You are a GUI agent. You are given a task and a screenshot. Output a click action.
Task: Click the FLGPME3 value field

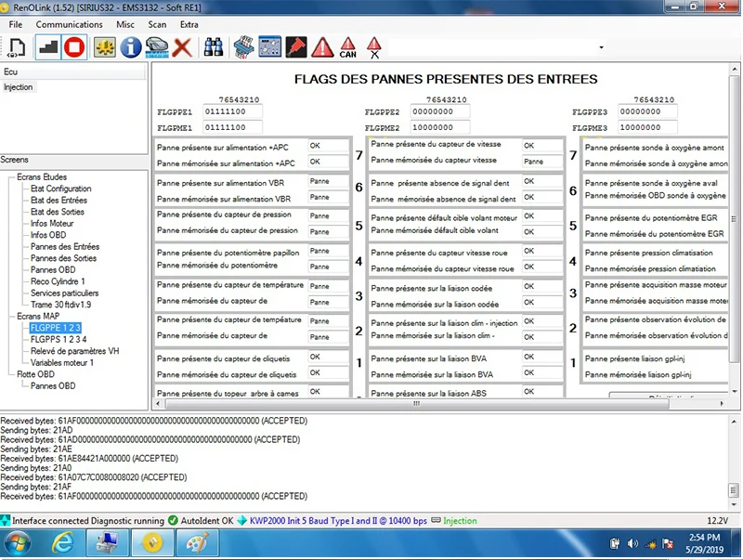(647, 127)
